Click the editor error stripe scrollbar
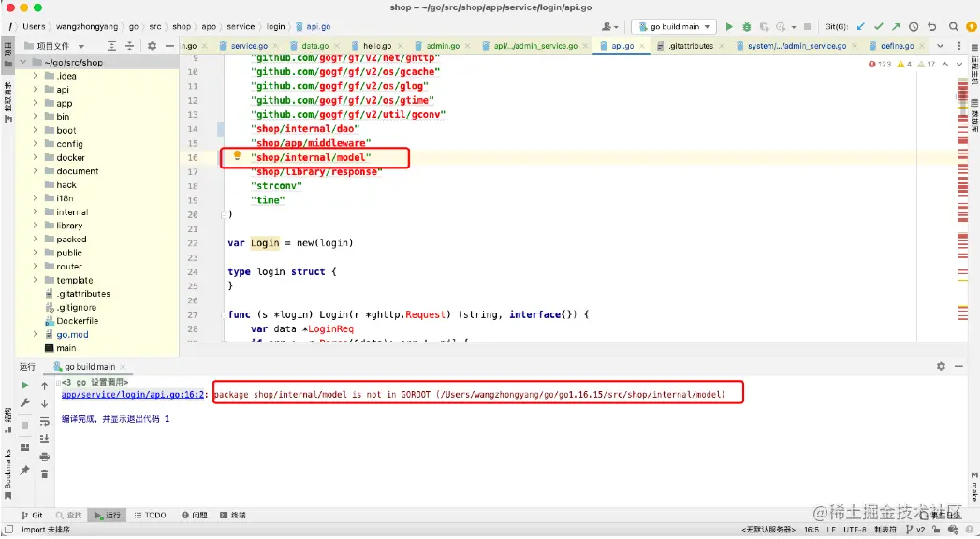Image resolution: width=980 pixels, height=539 pixels. pos(962,200)
